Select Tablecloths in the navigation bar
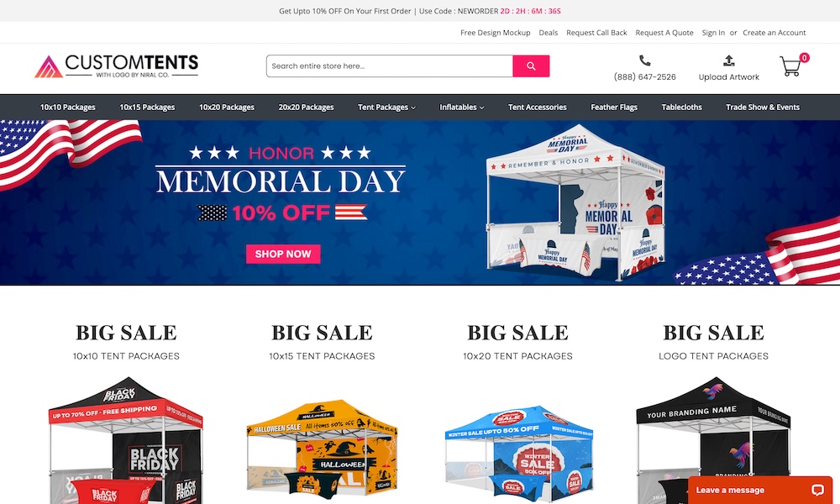840x504 pixels. pos(681,108)
